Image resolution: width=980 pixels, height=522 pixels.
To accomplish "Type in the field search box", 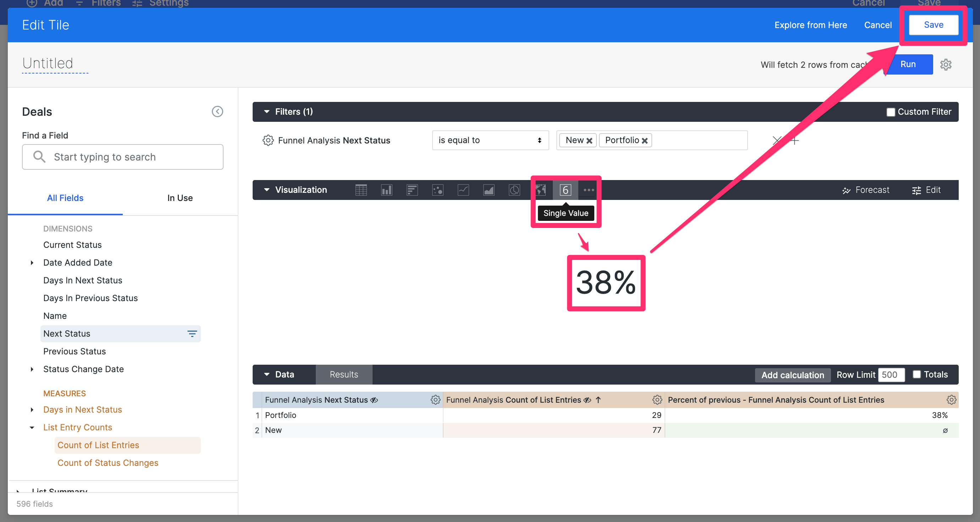I will [122, 157].
